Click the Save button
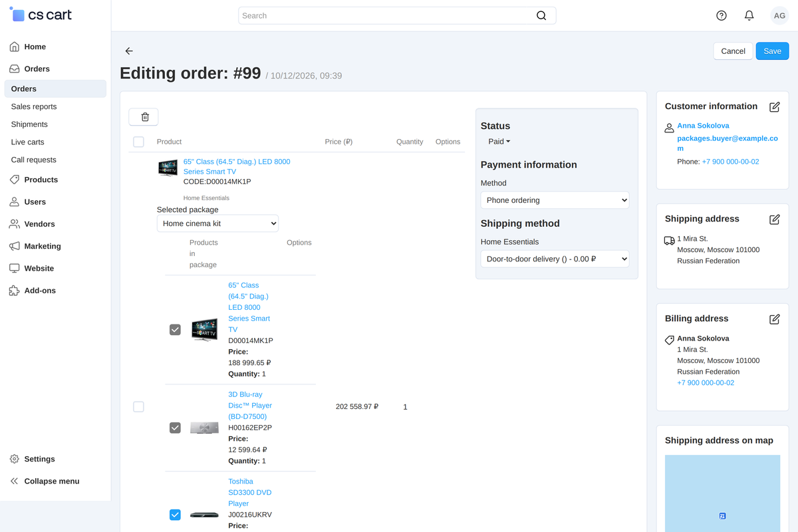The image size is (798, 532). (772, 51)
